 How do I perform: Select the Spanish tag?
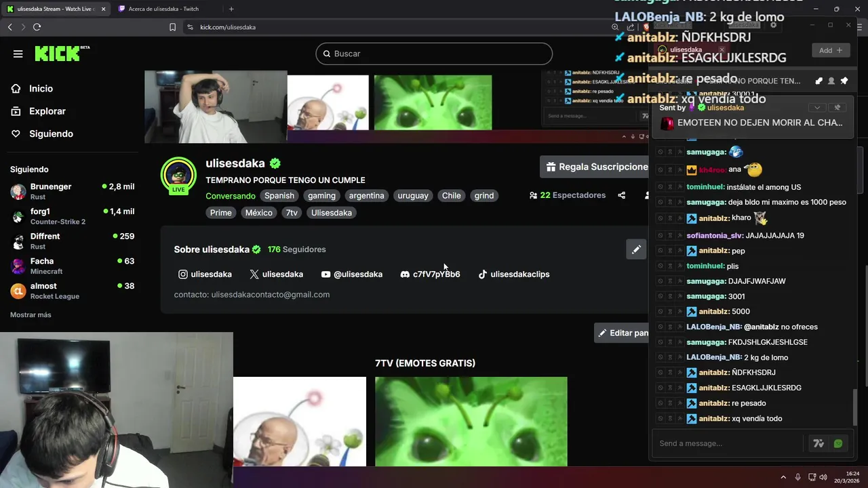coord(279,195)
